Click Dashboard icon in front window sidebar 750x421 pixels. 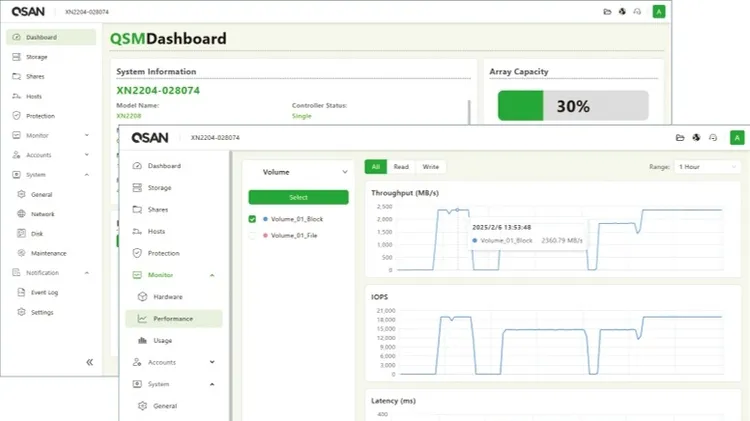(137, 166)
